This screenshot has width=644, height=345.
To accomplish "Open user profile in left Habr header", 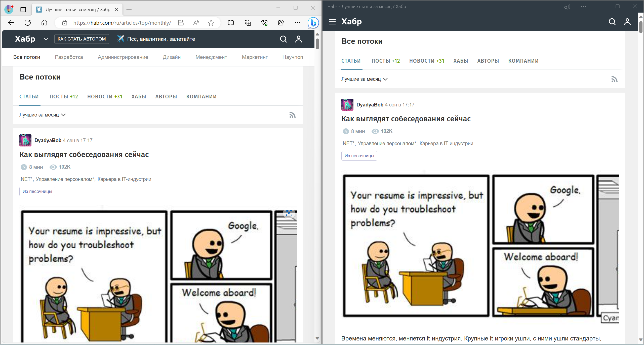I will click(x=299, y=39).
